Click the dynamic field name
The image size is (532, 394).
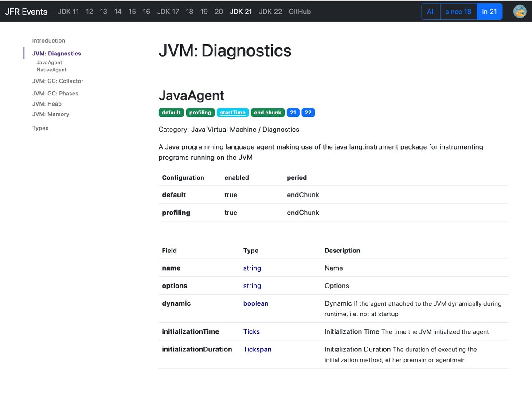click(176, 303)
